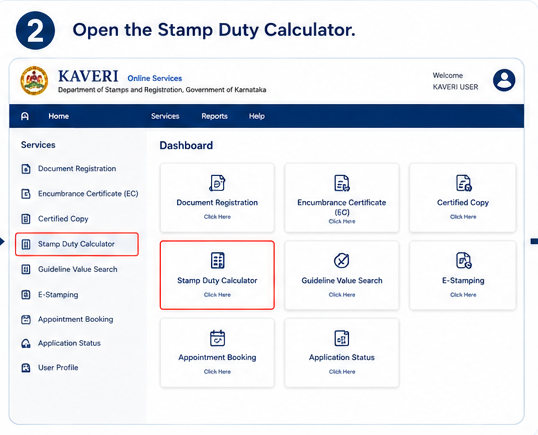Click Guideline Value Search card icon
The image size is (538, 435).
click(342, 260)
